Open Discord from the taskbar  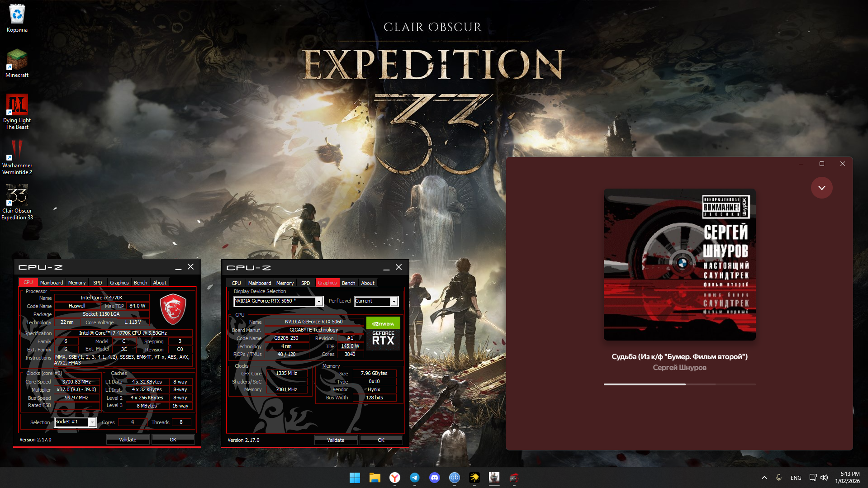(434, 478)
